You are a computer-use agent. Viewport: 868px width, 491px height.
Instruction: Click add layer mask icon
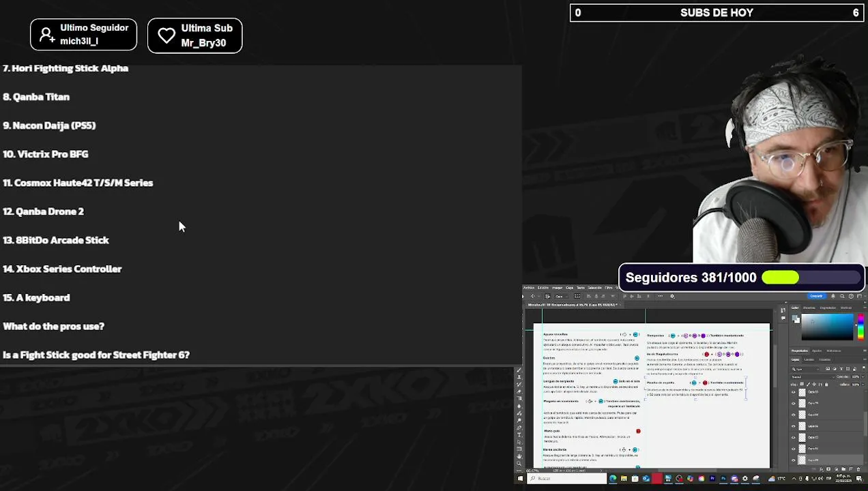(828, 469)
